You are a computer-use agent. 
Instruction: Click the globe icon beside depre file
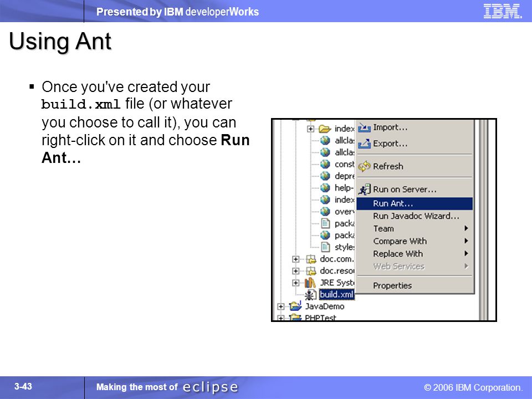tap(325, 176)
